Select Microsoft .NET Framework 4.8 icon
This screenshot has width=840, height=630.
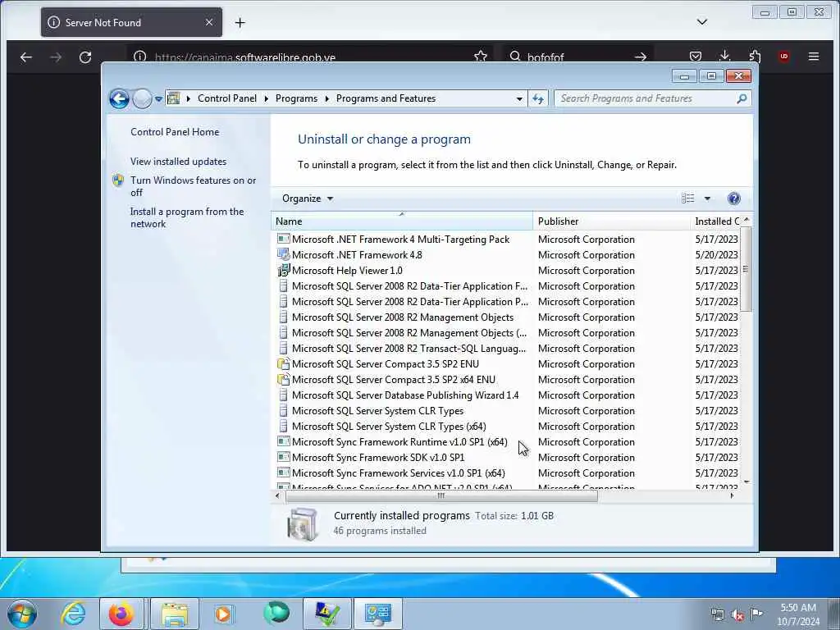[283, 255]
